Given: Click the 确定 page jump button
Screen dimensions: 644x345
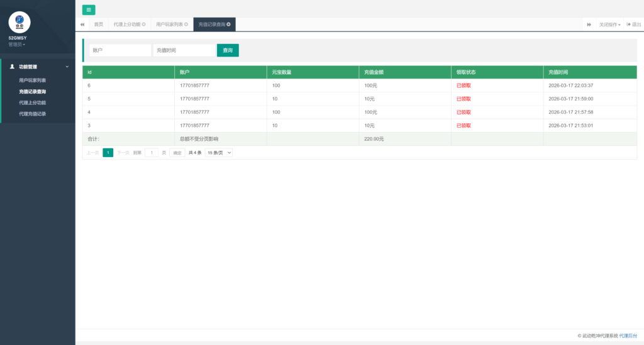Looking at the screenshot, I should (177, 153).
